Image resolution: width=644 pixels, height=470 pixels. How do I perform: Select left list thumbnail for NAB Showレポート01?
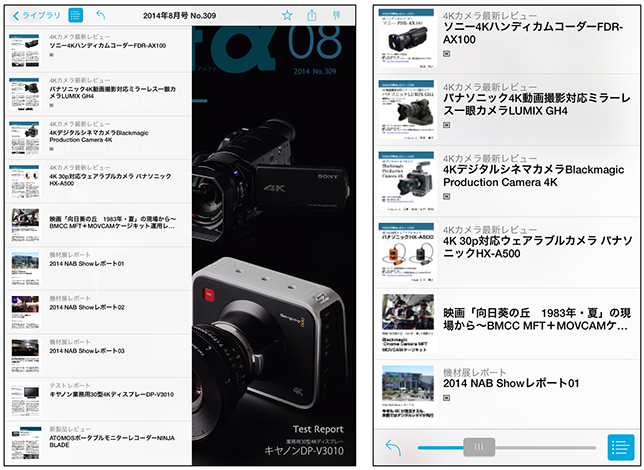click(x=25, y=269)
